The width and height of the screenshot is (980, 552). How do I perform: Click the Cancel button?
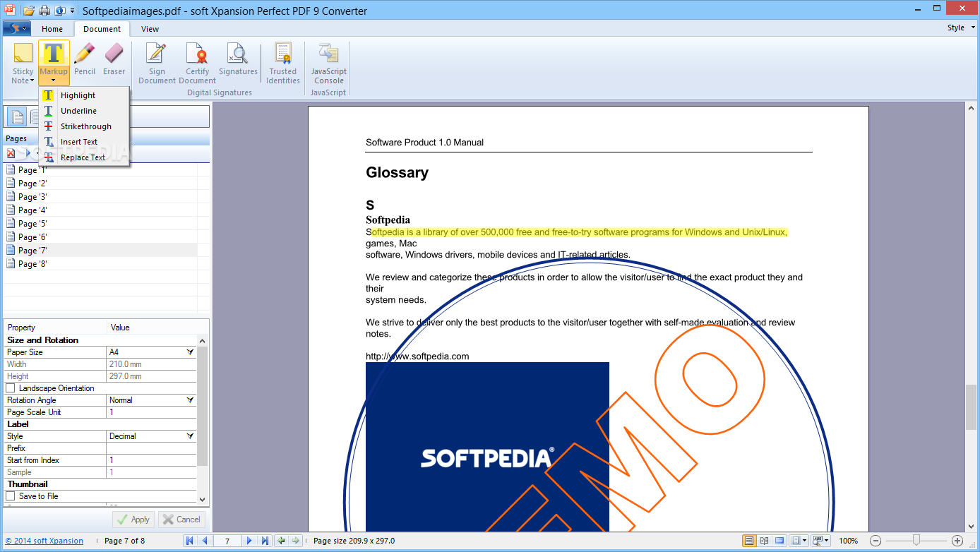[181, 520]
